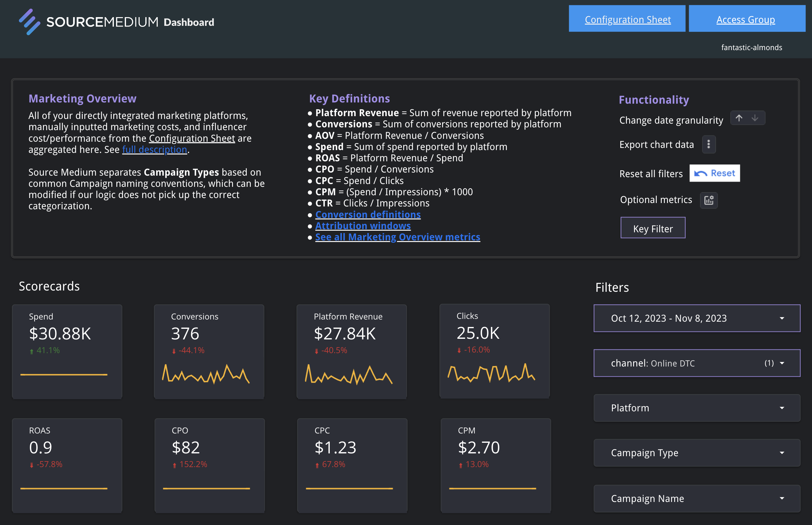This screenshot has width=812, height=525.
Task: Expand the Campaign Type filter
Action: coord(697,453)
